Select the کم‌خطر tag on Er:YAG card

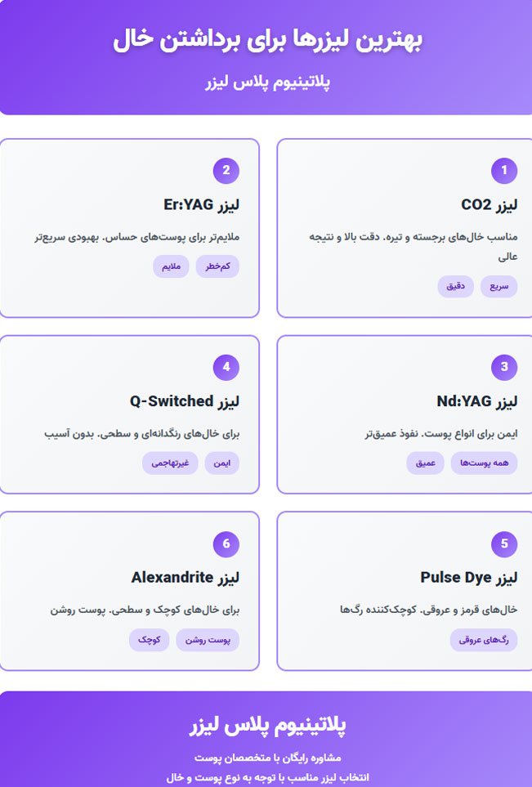pyautogui.click(x=217, y=266)
